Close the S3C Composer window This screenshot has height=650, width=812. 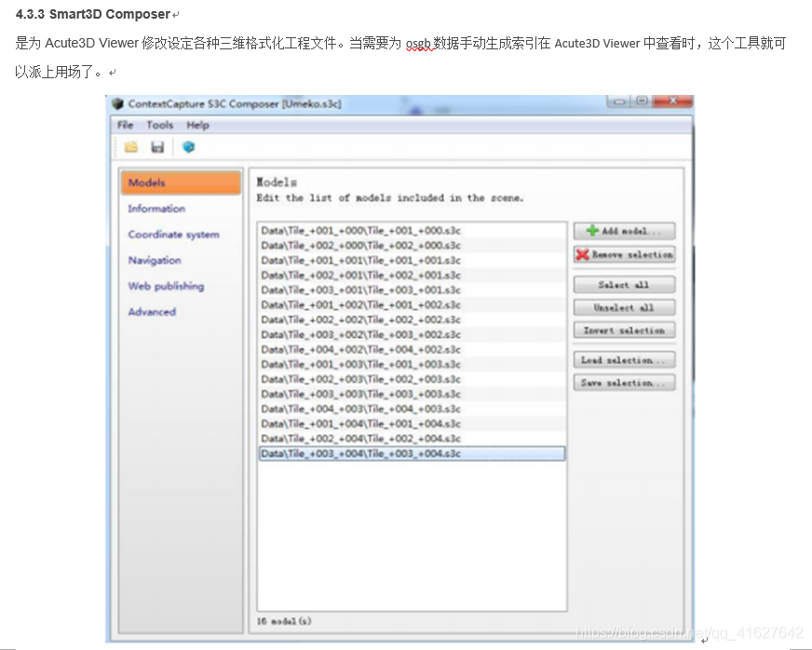coord(672,101)
